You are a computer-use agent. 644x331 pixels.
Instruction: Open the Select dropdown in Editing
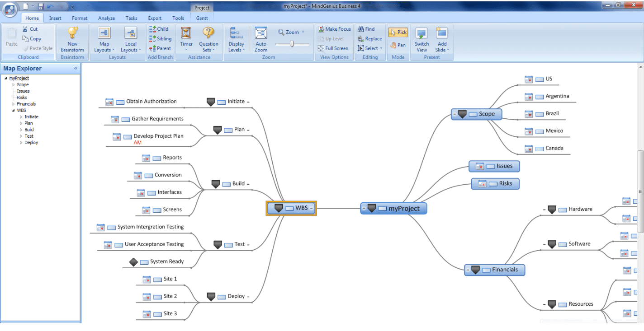click(x=370, y=48)
